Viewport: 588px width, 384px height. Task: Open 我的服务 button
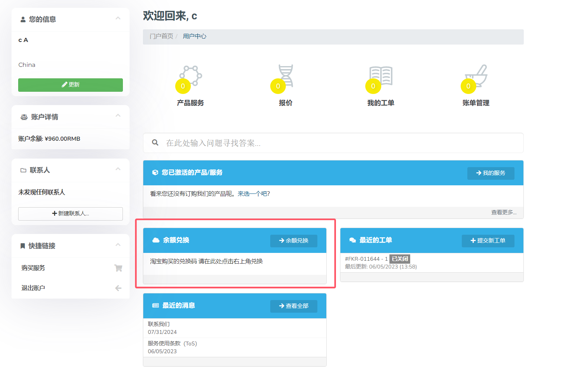(x=491, y=173)
